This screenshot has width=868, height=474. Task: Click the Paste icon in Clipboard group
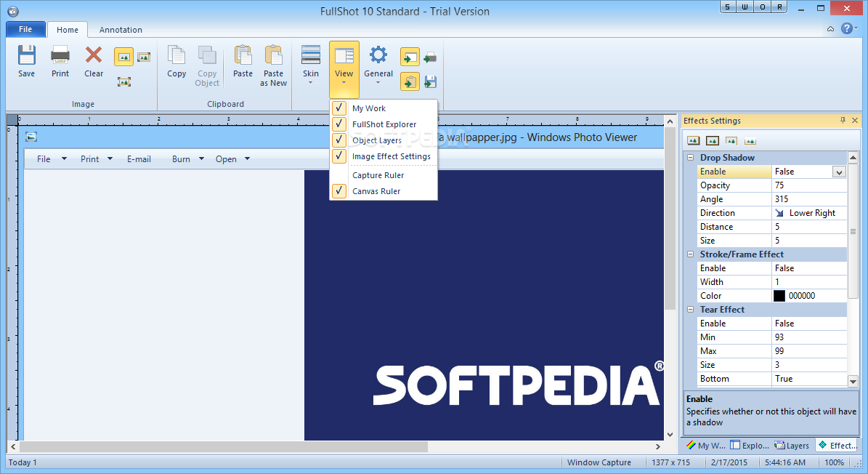click(243, 62)
